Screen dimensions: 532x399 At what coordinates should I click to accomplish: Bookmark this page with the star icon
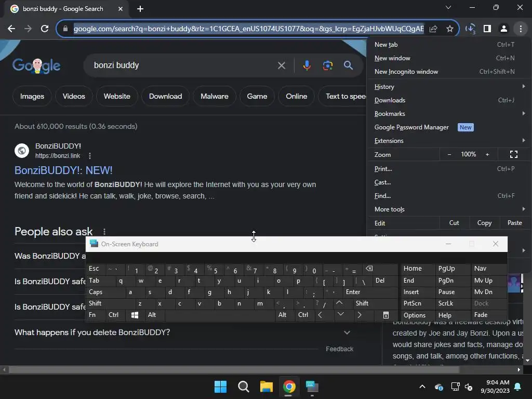449,29
